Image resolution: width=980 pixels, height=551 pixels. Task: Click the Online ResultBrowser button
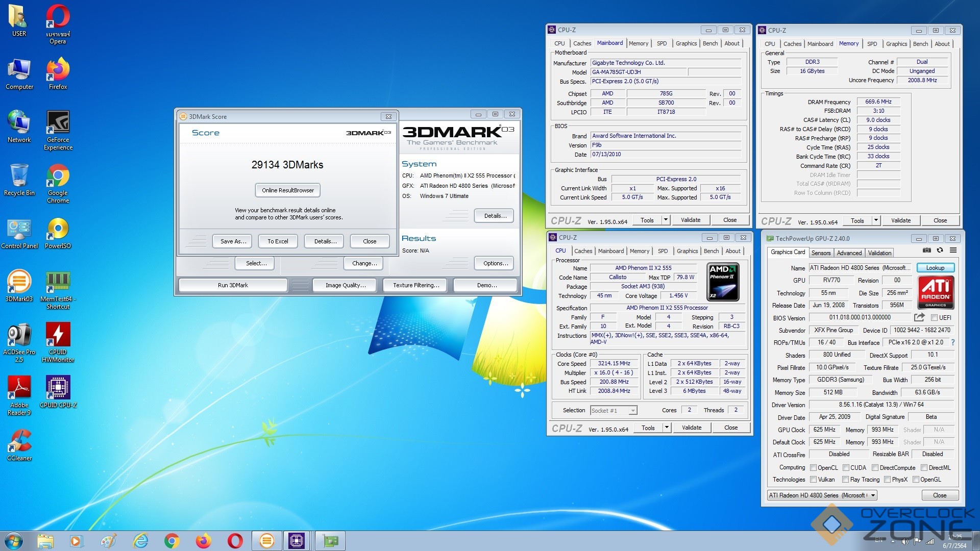(288, 190)
